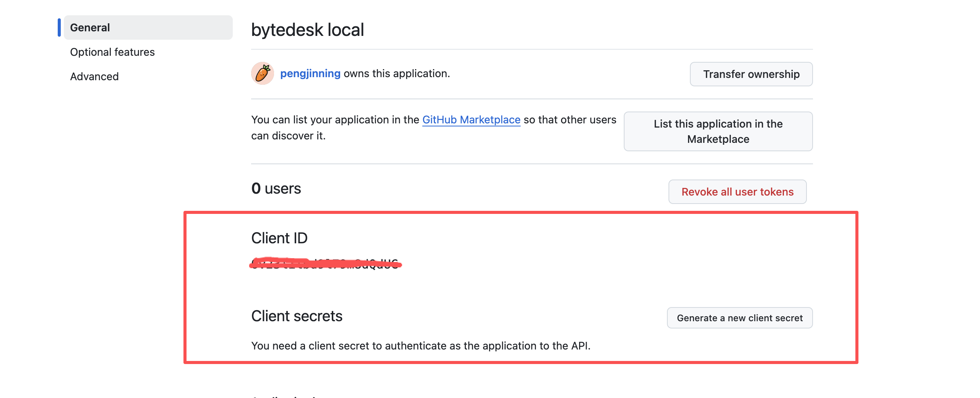The width and height of the screenshot is (980, 398).
Task: Click the 'can discover it' description text
Action: coord(288,136)
